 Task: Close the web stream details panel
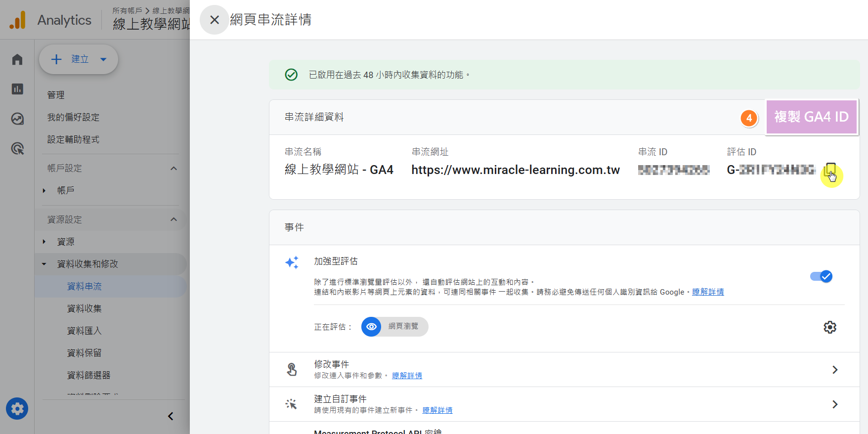(214, 20)
